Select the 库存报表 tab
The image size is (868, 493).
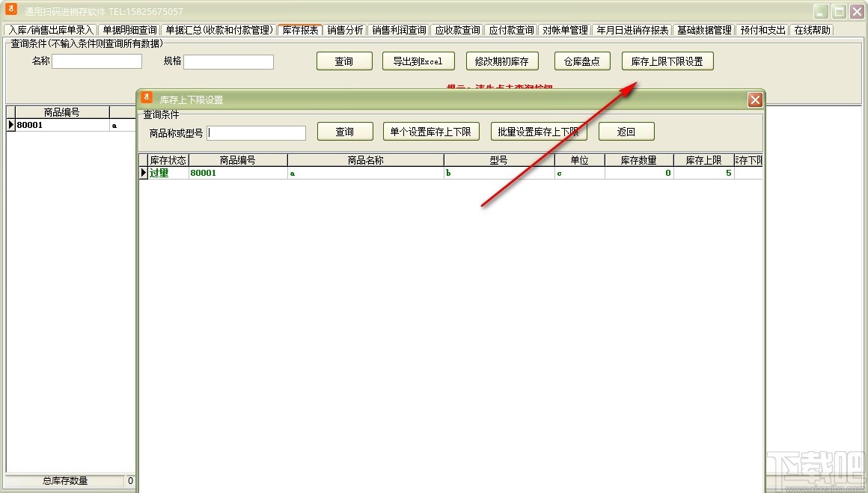tap(299, 31)
